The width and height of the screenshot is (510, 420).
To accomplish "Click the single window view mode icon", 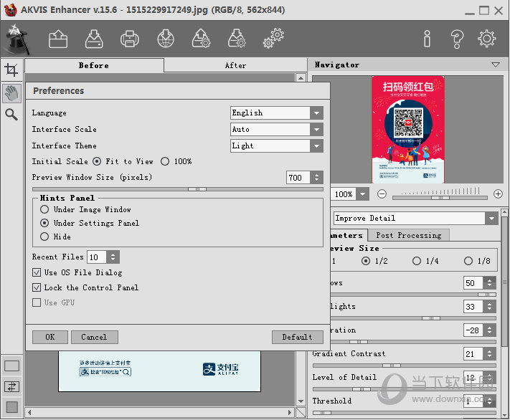I will [x=11, y=366].
